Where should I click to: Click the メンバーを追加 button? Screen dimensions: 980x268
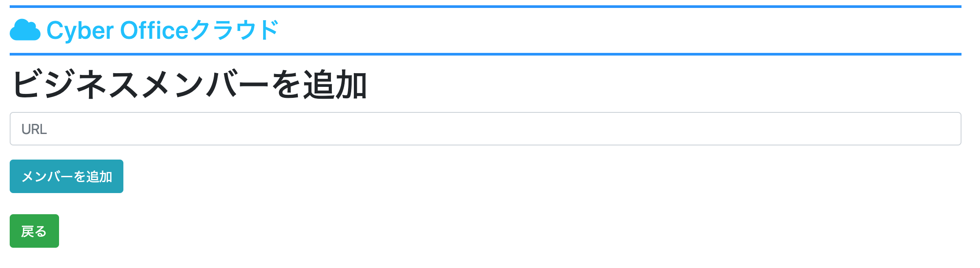(x=67, y=176)
